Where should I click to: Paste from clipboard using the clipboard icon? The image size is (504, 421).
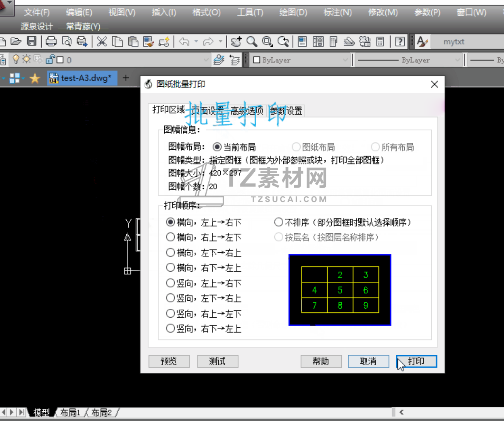pos(133,41)
